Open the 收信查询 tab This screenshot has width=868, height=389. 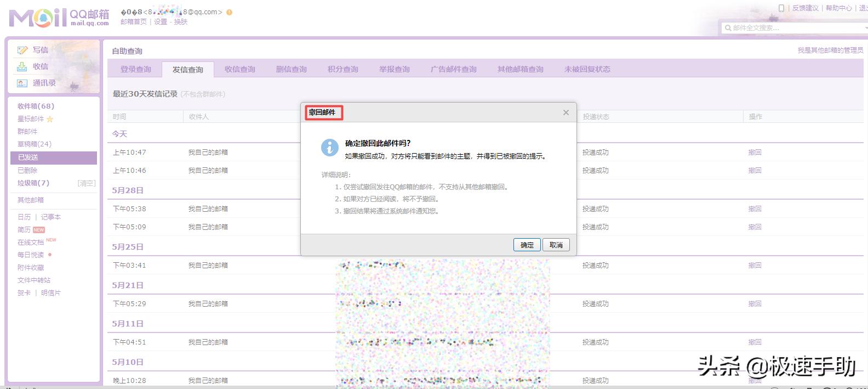click(x=240, y=69)
